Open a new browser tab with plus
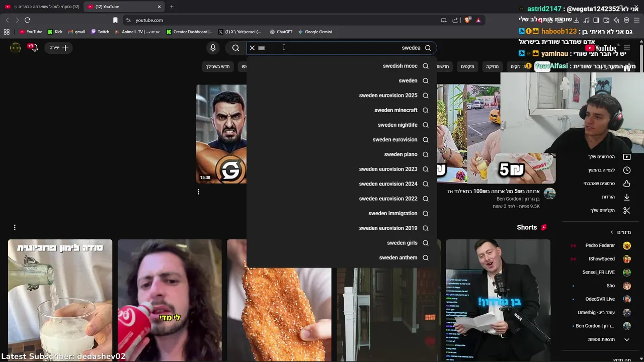The height and width of the screenshot is (362, 644). (x=172, y=7)
